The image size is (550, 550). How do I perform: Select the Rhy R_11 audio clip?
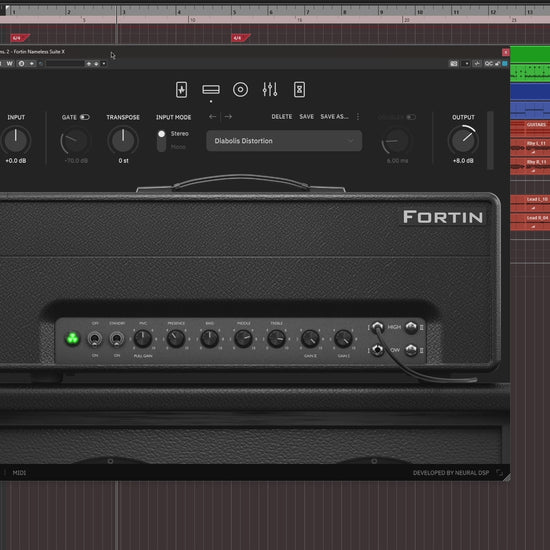coord(530,166)
